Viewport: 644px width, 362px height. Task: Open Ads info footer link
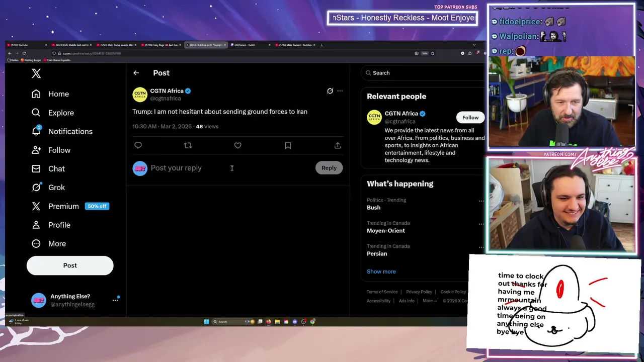tap(407, 301)
